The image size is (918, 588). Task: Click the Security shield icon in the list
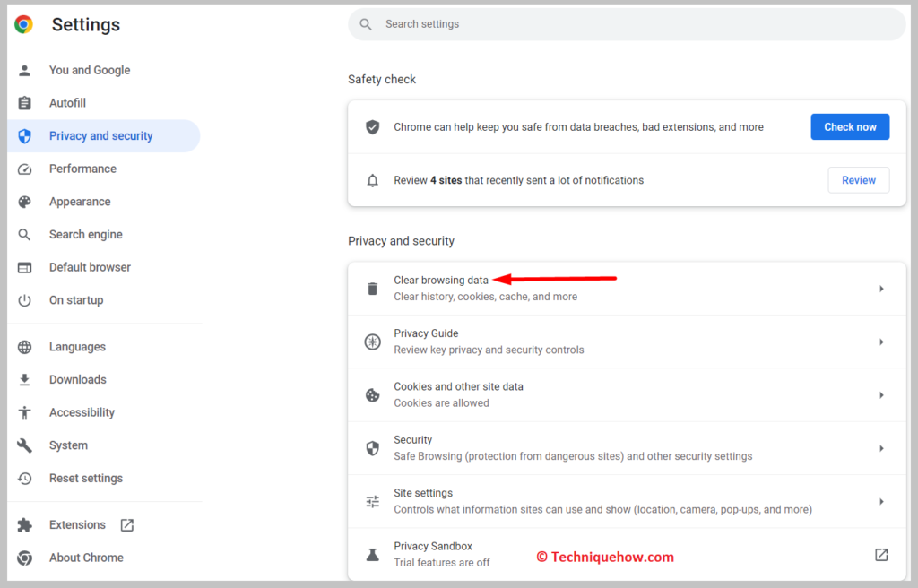(372, 448)
